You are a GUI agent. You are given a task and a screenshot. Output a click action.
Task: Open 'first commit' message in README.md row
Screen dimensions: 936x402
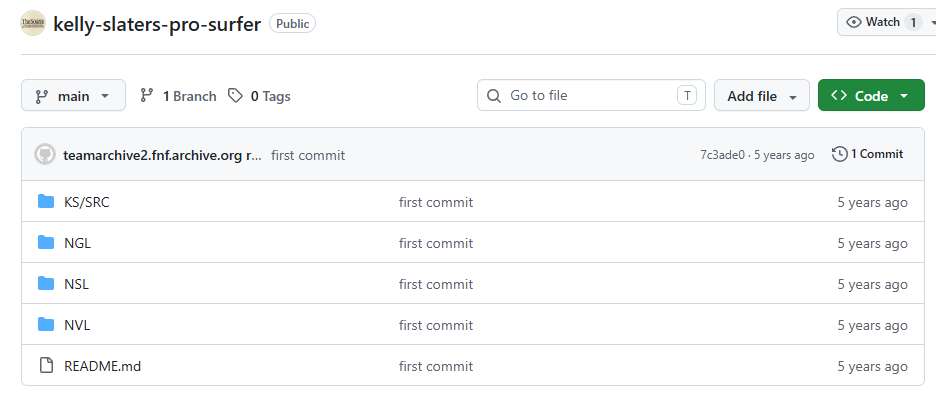tap(436, 366)
